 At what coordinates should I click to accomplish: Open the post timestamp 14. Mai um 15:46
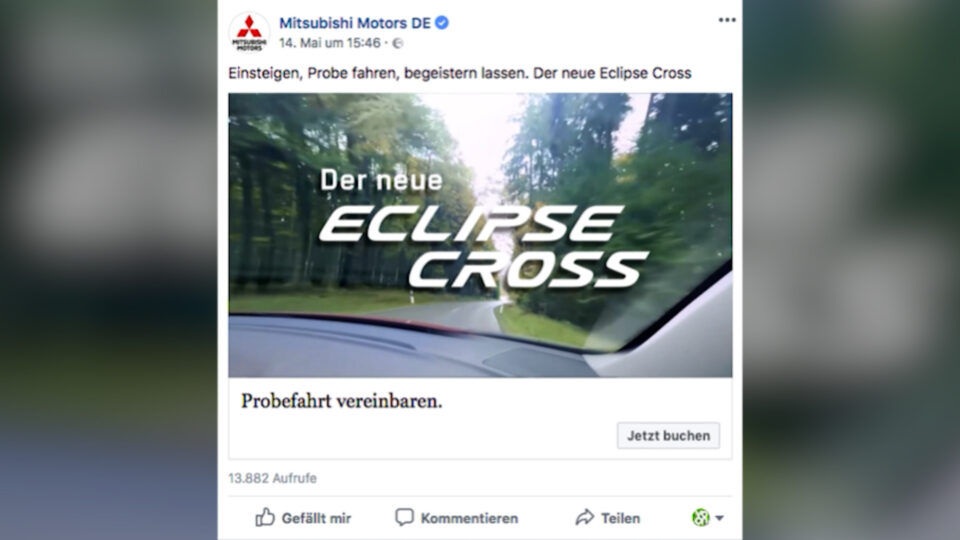(x=330, y=43)
